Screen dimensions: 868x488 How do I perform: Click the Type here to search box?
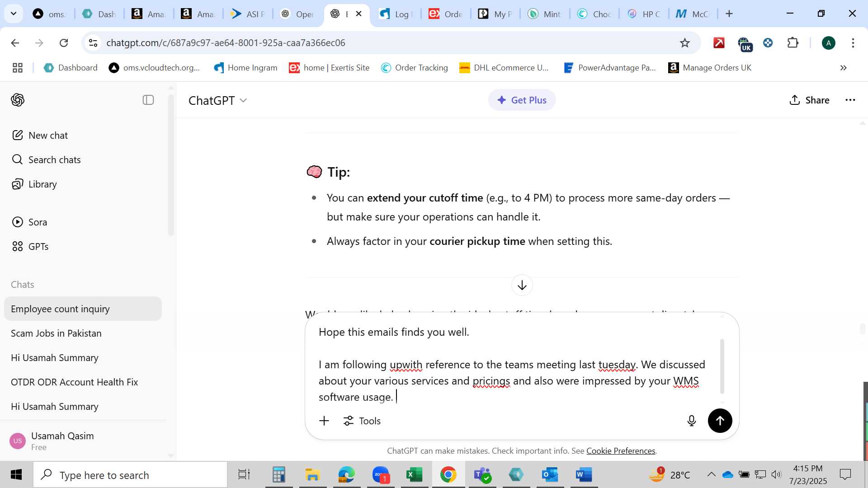(x=130, y=475)
